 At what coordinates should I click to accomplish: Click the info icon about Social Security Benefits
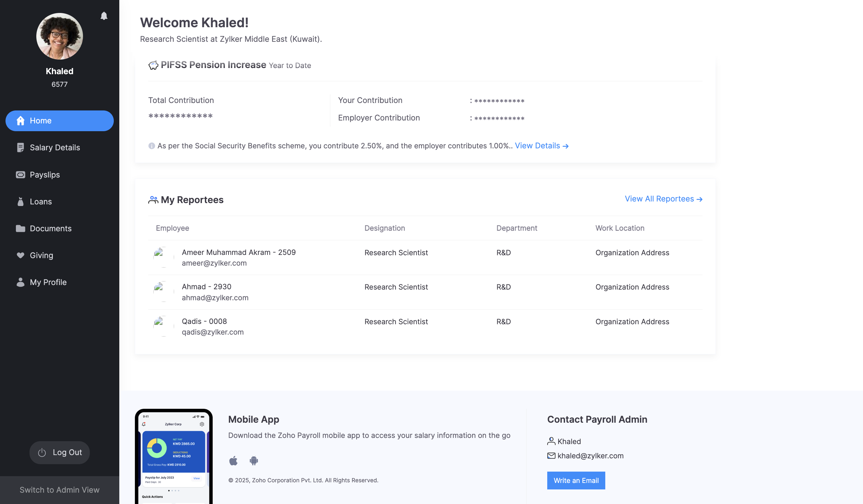151,145
